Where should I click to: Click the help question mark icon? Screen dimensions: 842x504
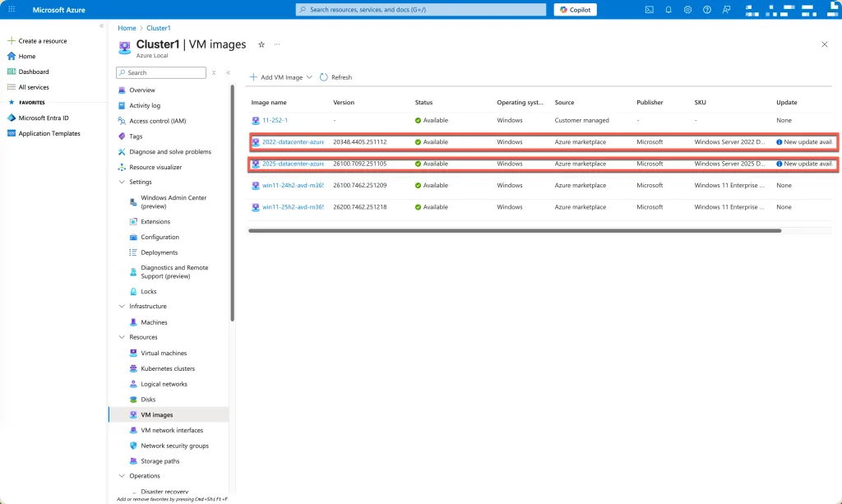click(x=706, y=10)
